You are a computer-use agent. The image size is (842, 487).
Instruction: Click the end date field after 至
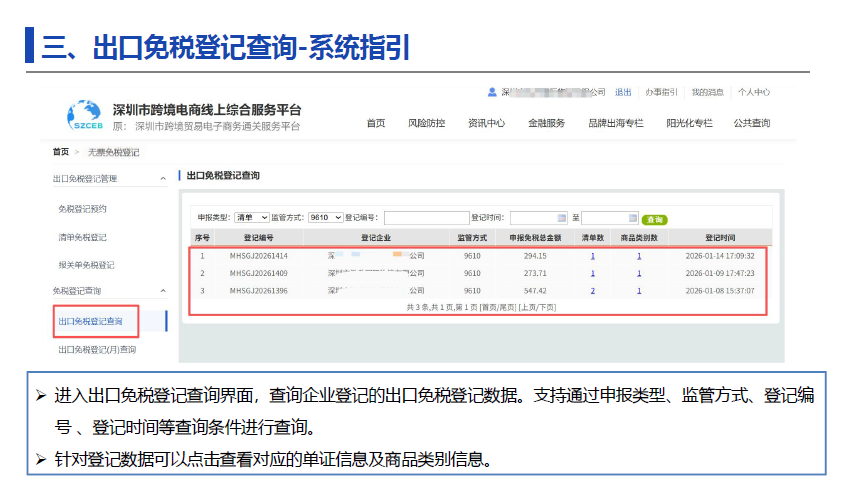point(609,217)
